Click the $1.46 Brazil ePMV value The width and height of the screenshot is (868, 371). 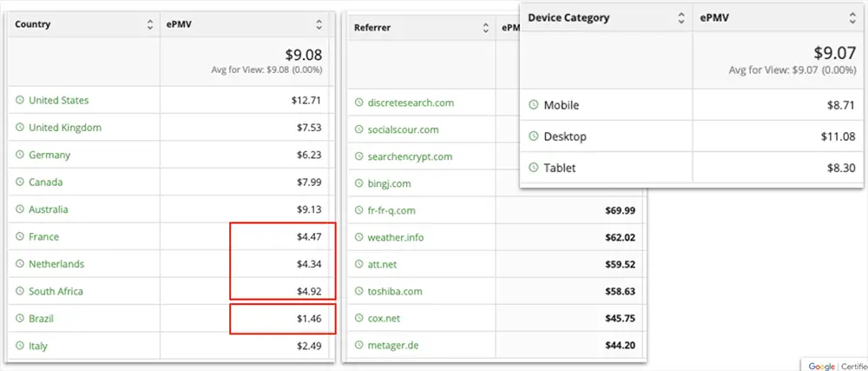308,319
